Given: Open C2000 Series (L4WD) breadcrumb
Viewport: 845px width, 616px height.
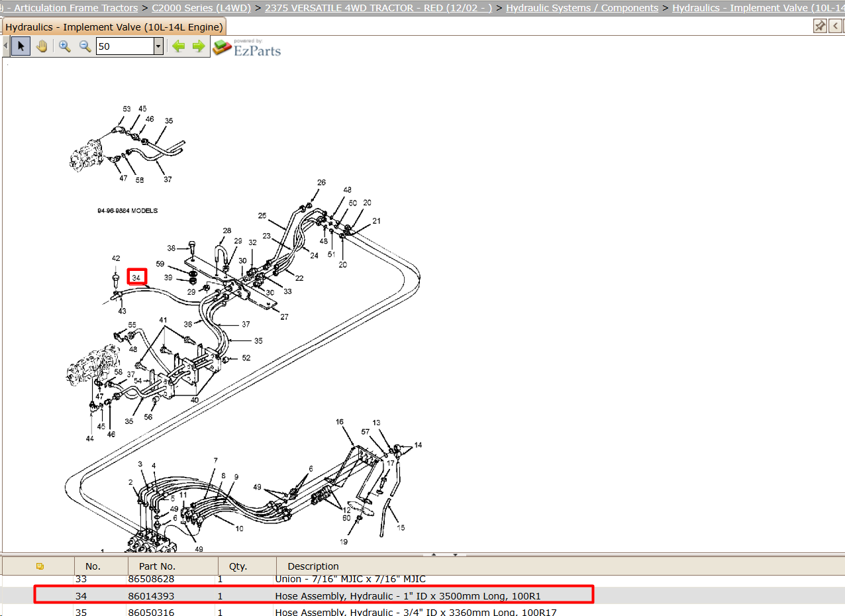Looking at the screenshot, I should click(201, 8).
